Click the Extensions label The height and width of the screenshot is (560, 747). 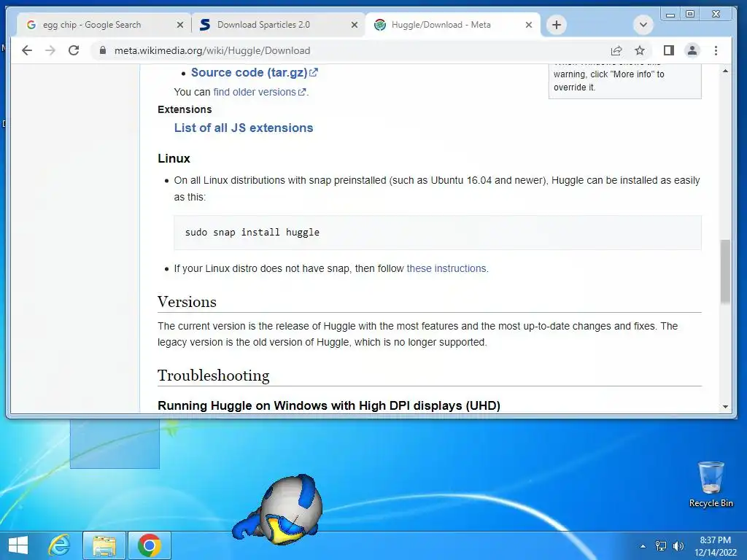(185, 109)
